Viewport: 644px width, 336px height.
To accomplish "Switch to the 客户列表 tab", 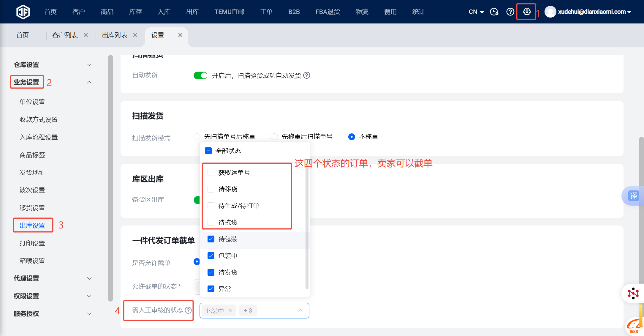I will tap(65, 35).
